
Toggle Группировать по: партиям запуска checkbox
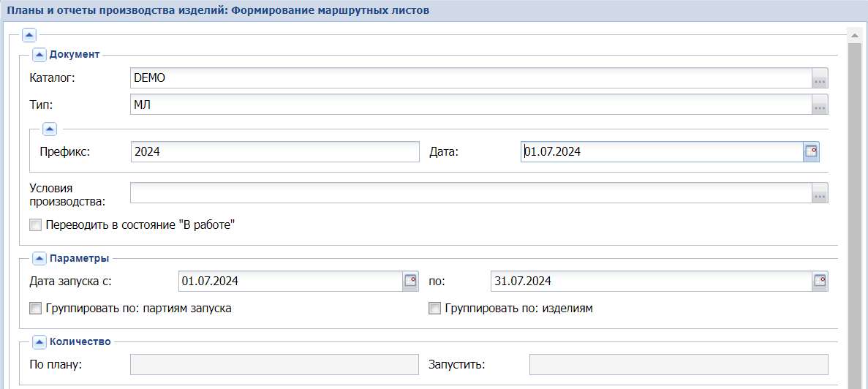[36, 309]
